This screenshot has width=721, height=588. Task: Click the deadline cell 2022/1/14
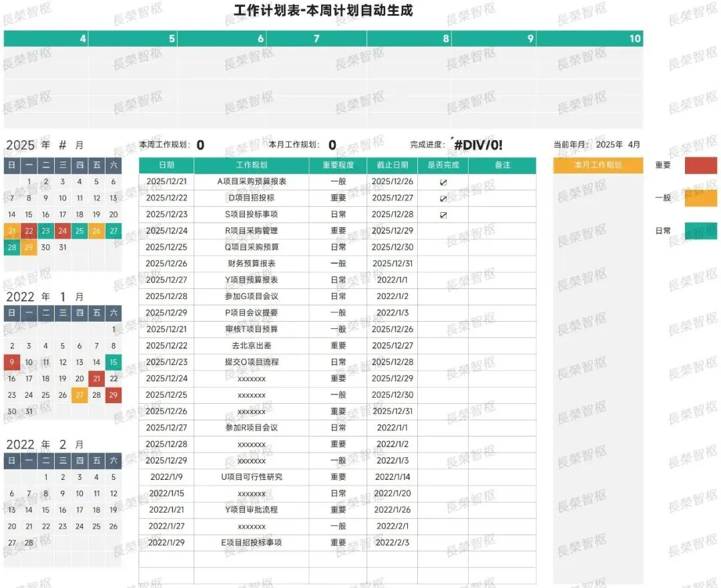pos(393,477)
